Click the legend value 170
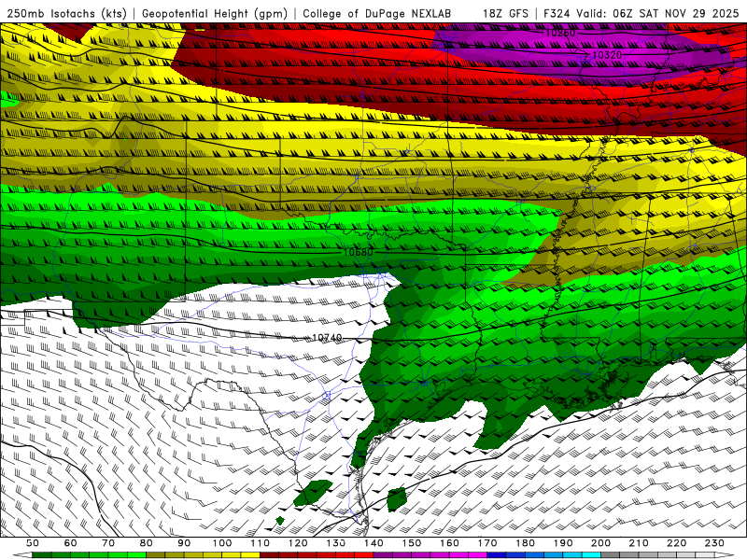Viewport: 747px width, 560px height. tap(486, 543)
